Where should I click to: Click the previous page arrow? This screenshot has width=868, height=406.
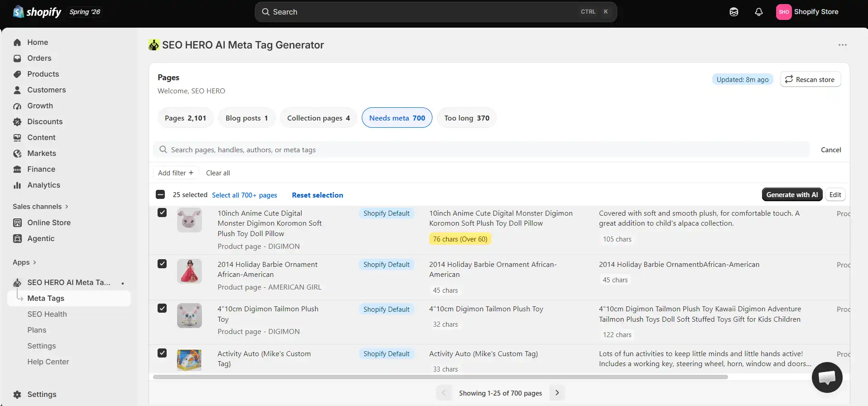pos(444,393)
